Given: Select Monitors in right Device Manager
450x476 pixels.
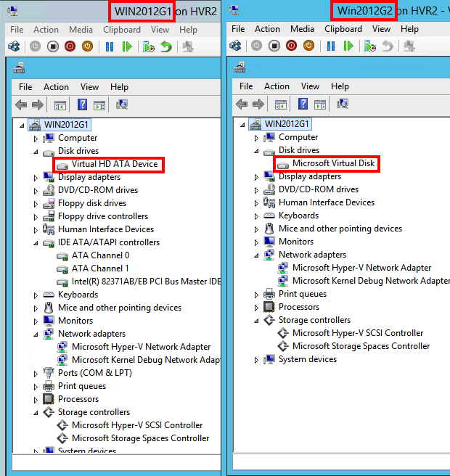Looking at the screenshot, I should coord(296,242).
